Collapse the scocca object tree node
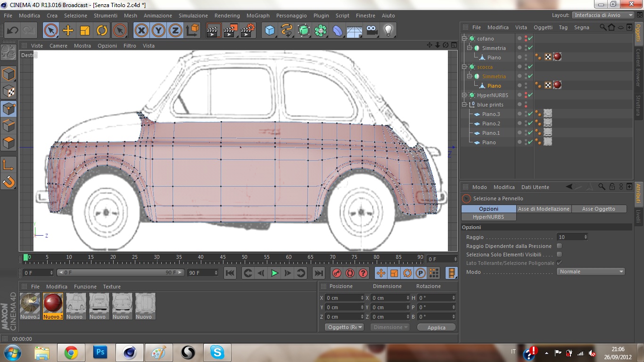 click(x=464, y=67)
